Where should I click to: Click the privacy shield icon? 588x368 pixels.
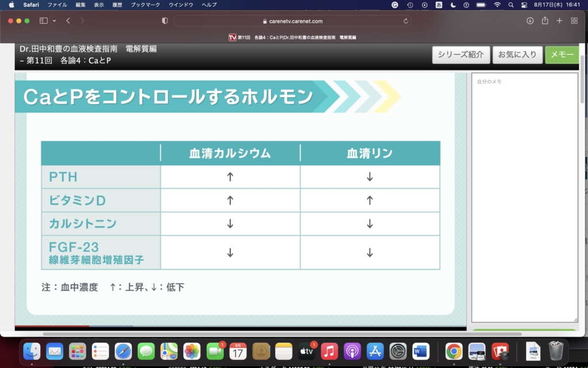[x=165, y=21]
